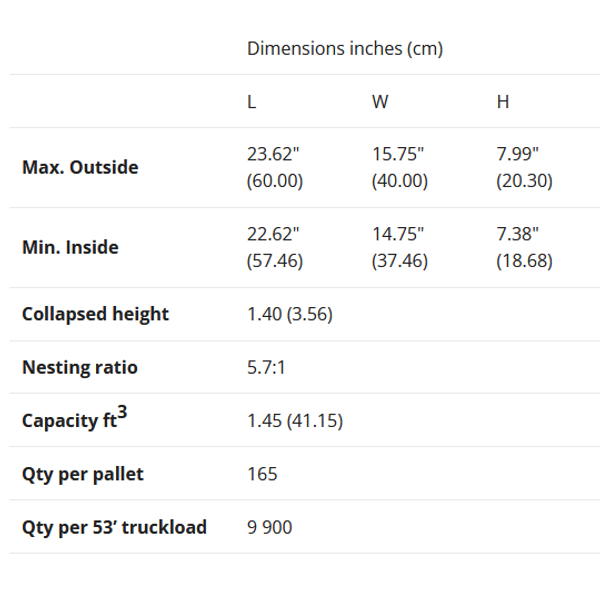Click the Qty per pallet label
The height and width of the screenshot is (600, 600).
(83, 474)
